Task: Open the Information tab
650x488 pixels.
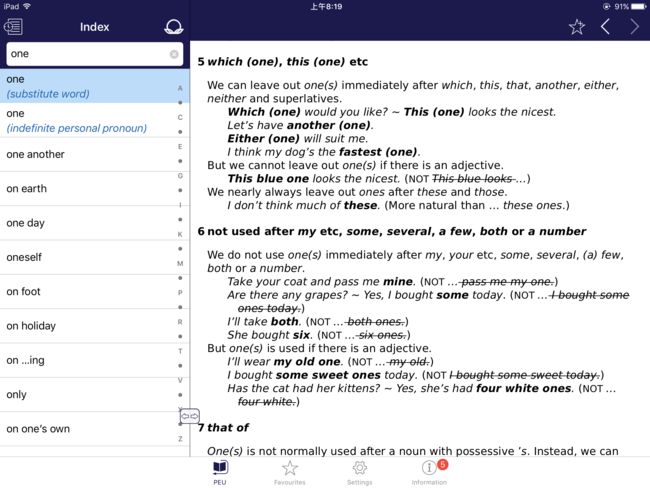Action: (429, 472)
